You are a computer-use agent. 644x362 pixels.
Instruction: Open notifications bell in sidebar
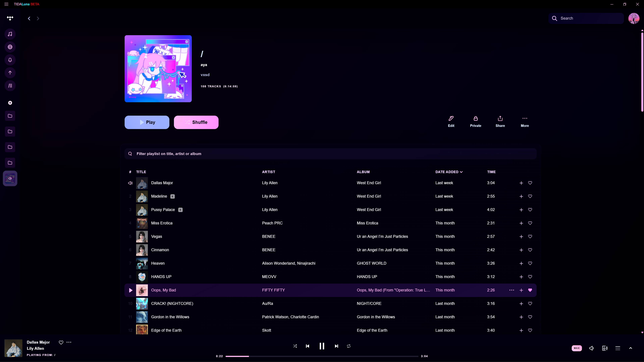click(x=10, y=60)
